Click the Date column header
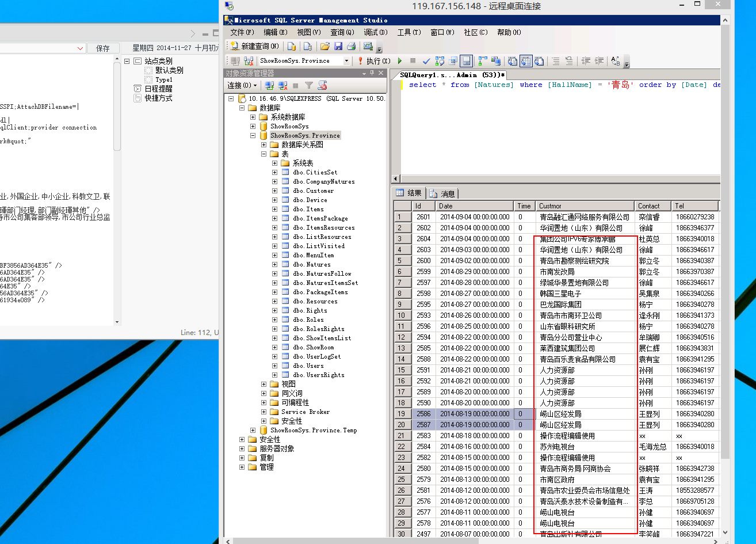Viewport: 756px width, 544px height. [x=475, y=206]
